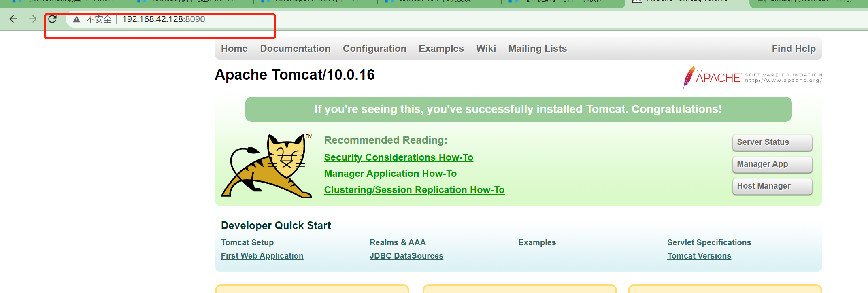This screenshot has height=293, width=868.
Task: Click the not-secure warning triangle icon
Action: tap(77, 19)
